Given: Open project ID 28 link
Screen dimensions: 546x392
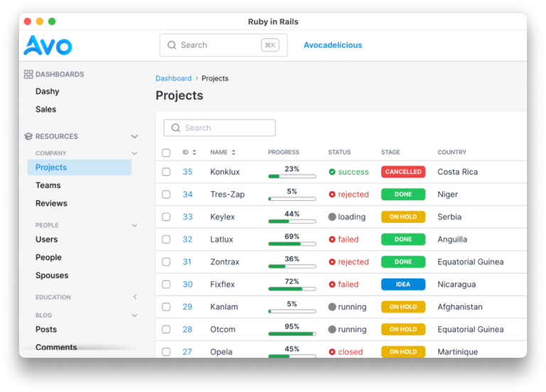Looking at the screenshot, I should (188, 330).
